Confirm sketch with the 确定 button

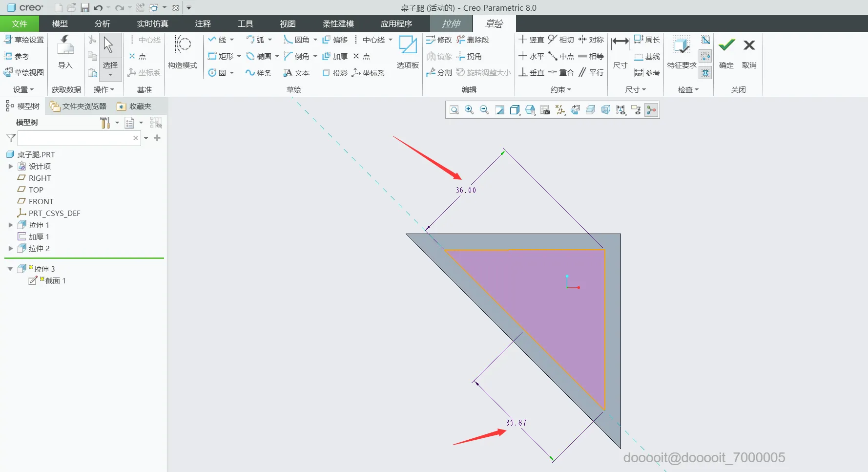pyautogui.click(x=726, y=52)
